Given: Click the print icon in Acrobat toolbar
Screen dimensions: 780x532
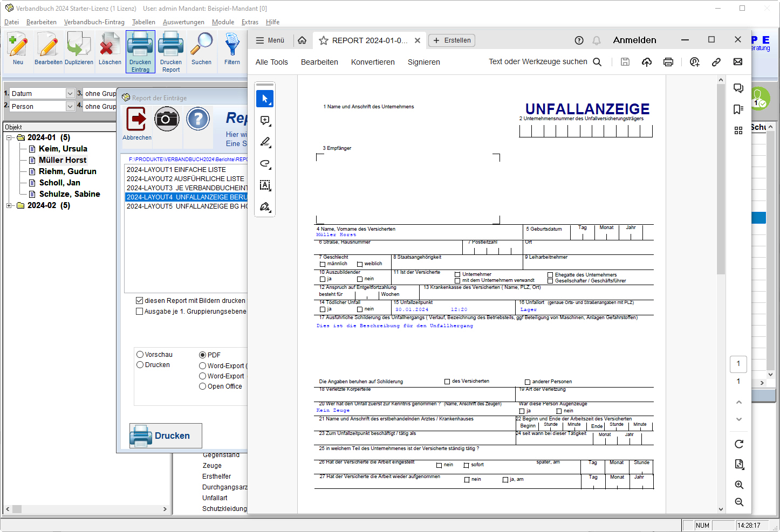Looking at the screenshot, I should pyautogui.click(x=668, y=62).
